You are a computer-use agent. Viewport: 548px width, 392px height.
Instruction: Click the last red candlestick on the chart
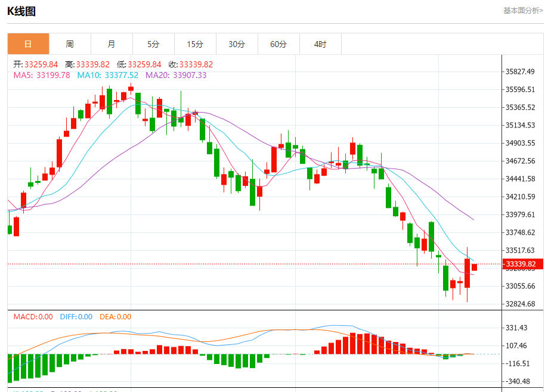(x=474, y=267)
